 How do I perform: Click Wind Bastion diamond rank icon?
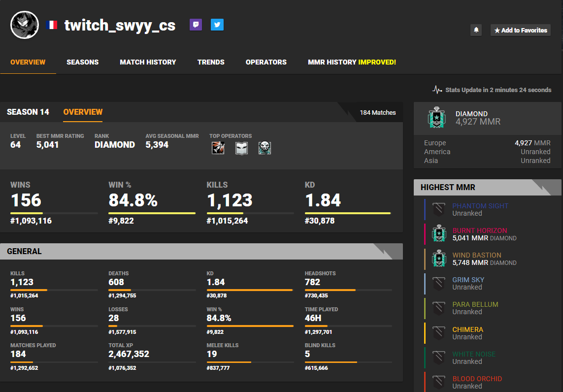pos(439,258)
